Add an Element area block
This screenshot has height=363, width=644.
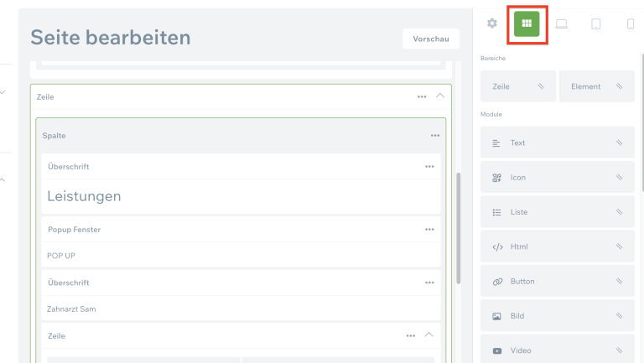pos(596,86)
